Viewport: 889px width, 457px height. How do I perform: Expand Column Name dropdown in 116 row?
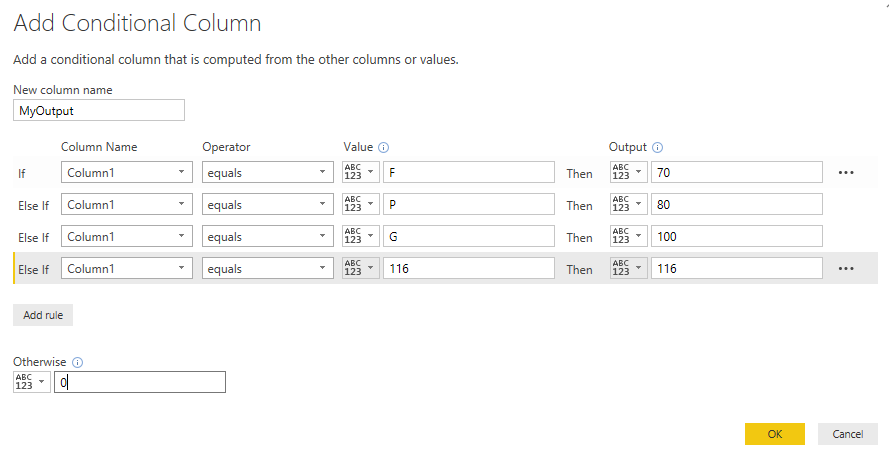(x=127, y=268)
